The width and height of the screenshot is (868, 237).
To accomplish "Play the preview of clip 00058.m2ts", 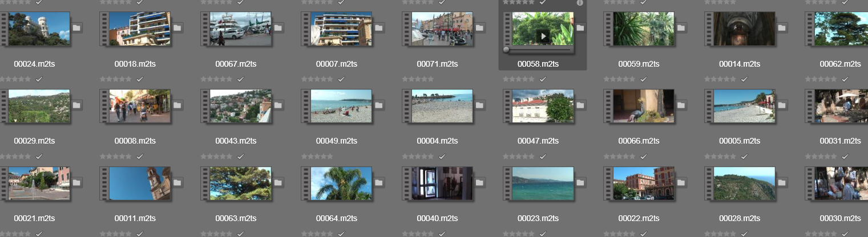I will 543,36.
